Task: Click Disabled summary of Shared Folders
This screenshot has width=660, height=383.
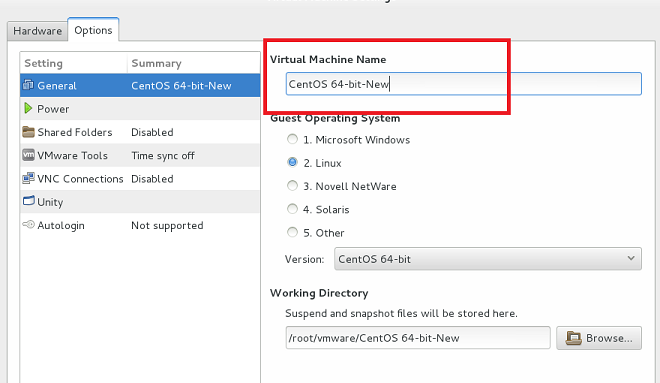Action: 152,132
